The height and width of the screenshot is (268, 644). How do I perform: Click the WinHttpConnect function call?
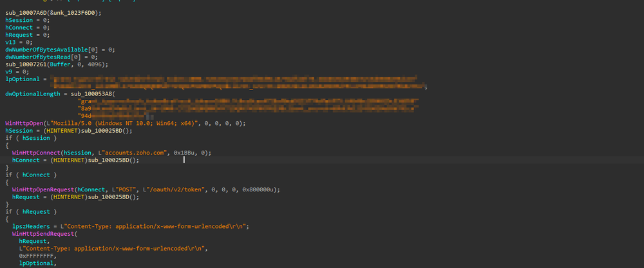point(35,153)
